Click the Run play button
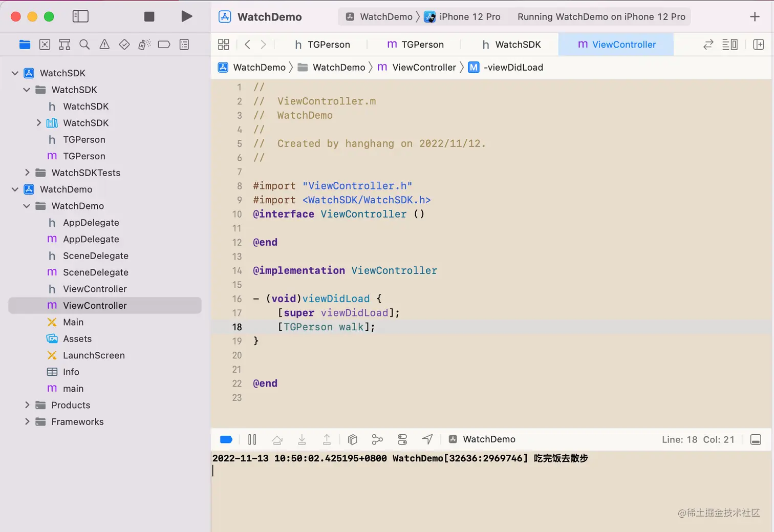The width and height of the screenshot is (774, 532). [187, 16]
